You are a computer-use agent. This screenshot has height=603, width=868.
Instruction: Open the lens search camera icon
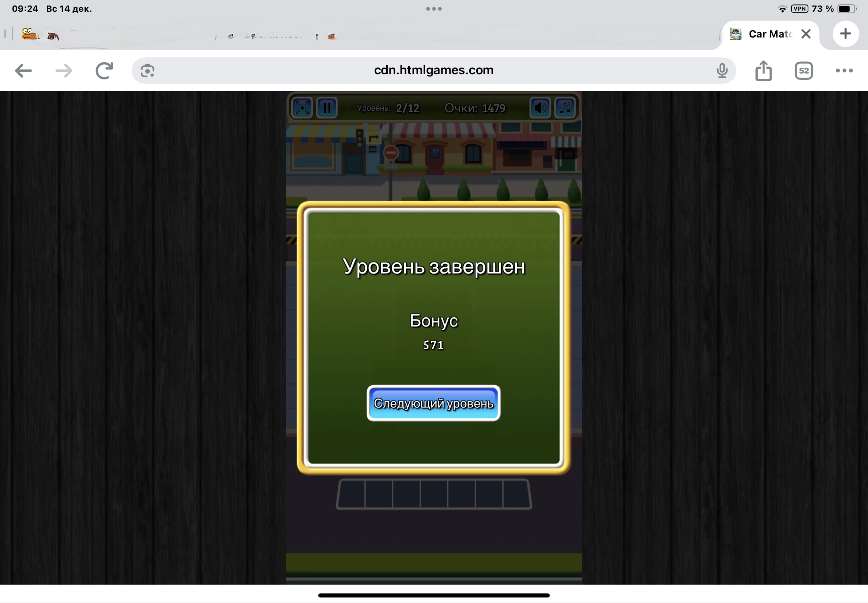coord(147,71)
